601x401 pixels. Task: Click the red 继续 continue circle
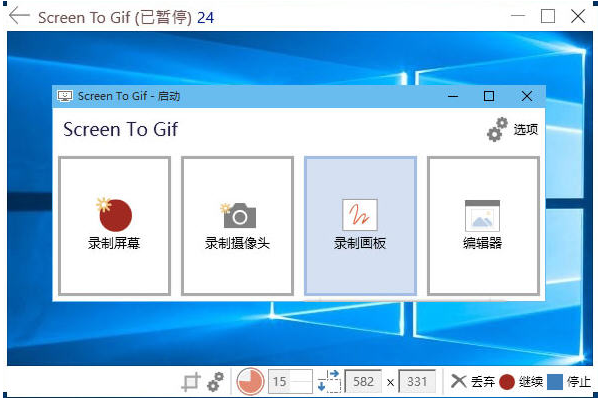click(507, 382)
